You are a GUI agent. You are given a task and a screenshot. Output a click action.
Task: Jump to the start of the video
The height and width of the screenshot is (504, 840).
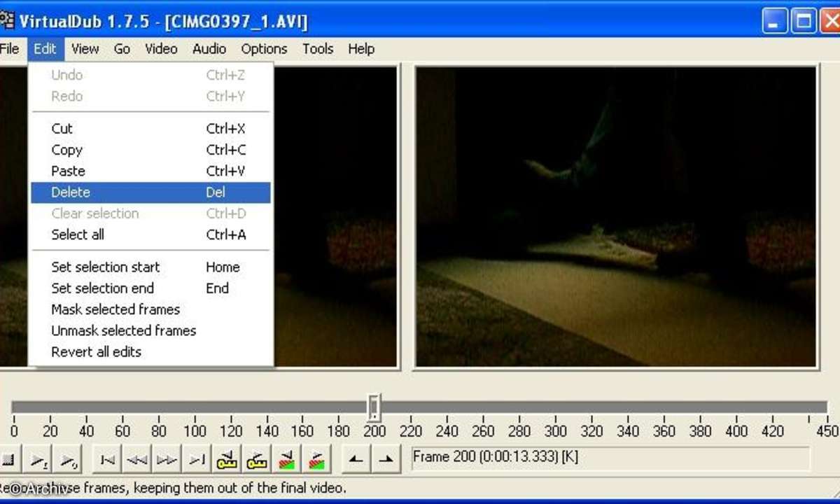tap(107, 460)
